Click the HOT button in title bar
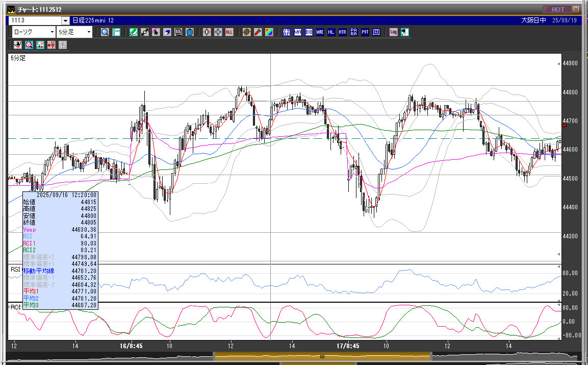The height and width of the screenshot is (365, 588). pos(557,9)
